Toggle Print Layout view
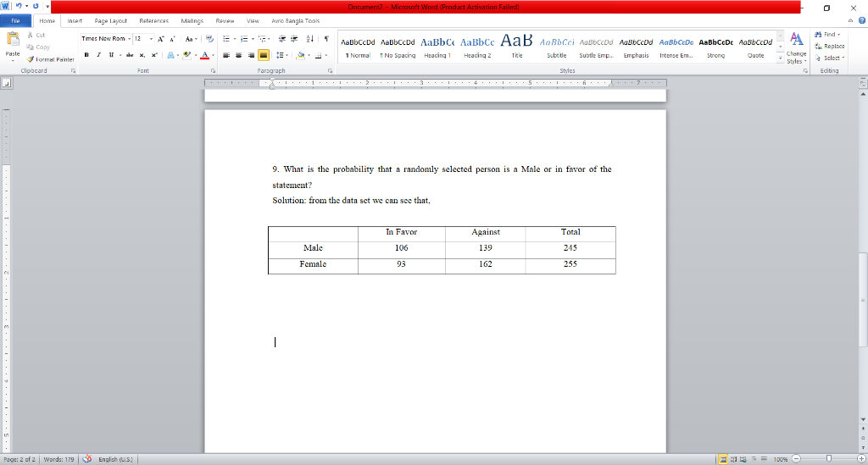Screen dimensions: 868x465 (723, 459)
